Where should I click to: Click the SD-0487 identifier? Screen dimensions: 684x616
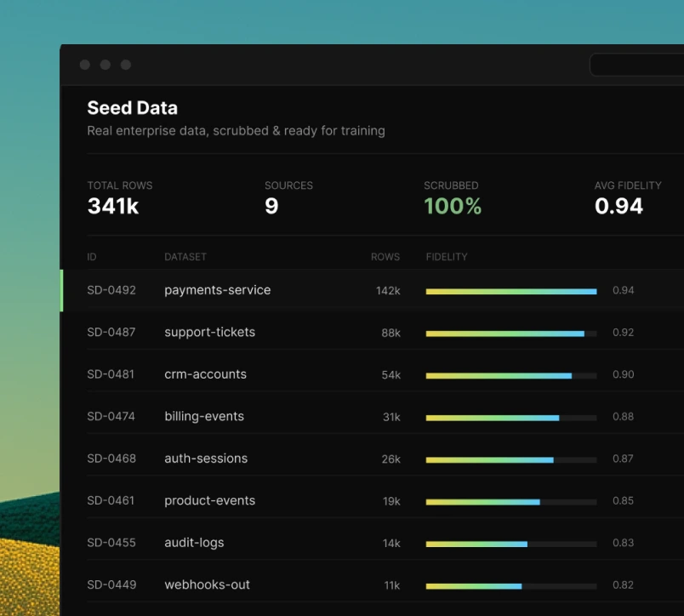[111, 332]
